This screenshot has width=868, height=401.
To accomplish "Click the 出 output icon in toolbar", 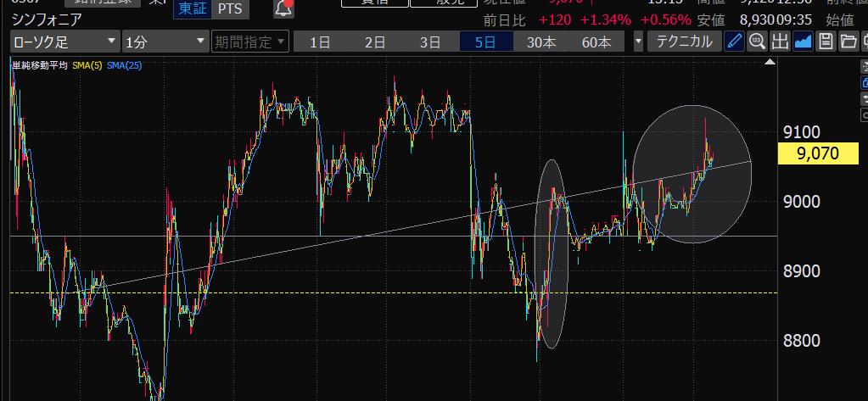I will (x=780, y=42).
